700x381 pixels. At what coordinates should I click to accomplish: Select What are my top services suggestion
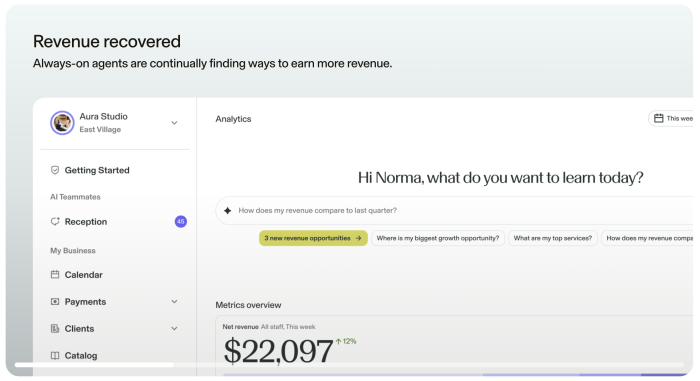(553, 238)
